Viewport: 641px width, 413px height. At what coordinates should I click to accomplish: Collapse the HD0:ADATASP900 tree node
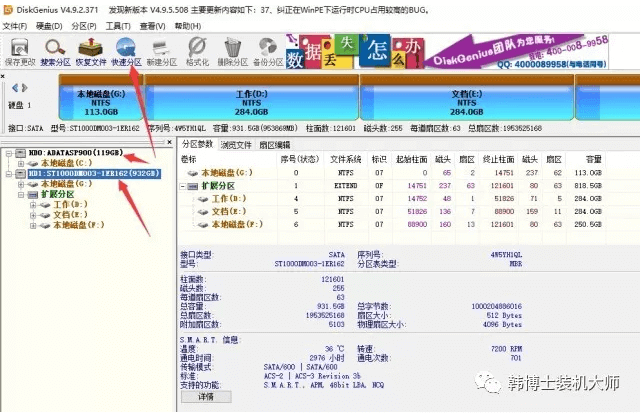(9, 153)
